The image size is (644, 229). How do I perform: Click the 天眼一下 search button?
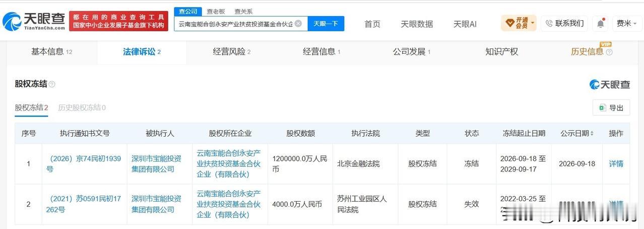326,23
